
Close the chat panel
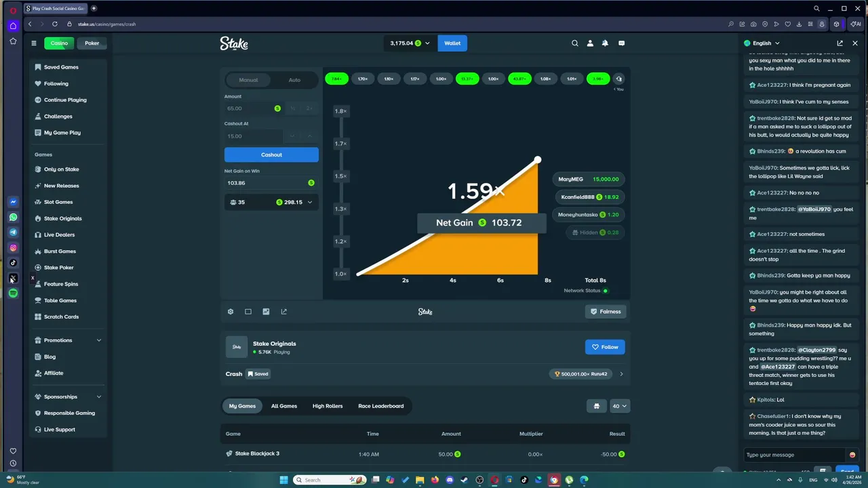click(x=855, y=43)
